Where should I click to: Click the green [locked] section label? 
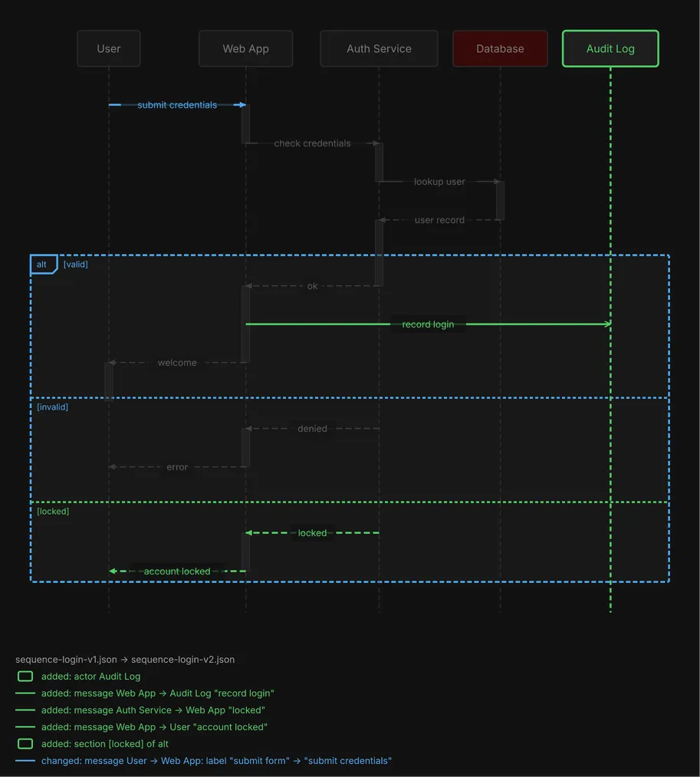pos(53,511)
